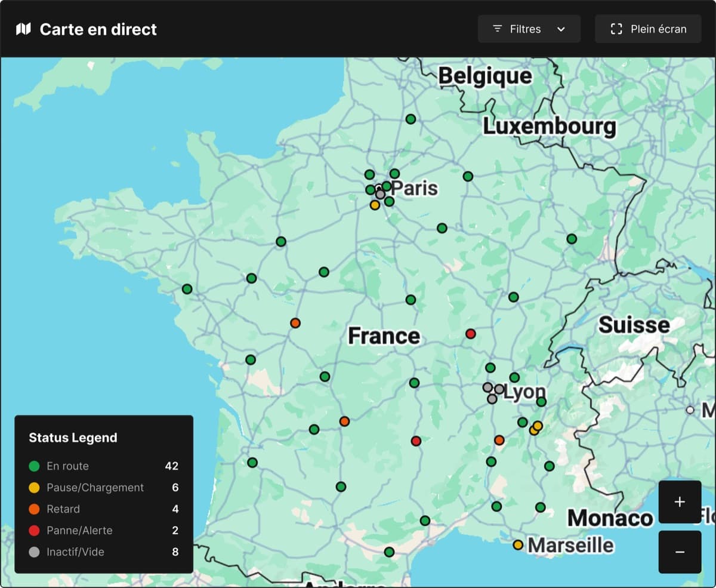Collapse the Status Legend panel
Image resolution: width=716 pixels, height=588 pixels.
(73, 438)
